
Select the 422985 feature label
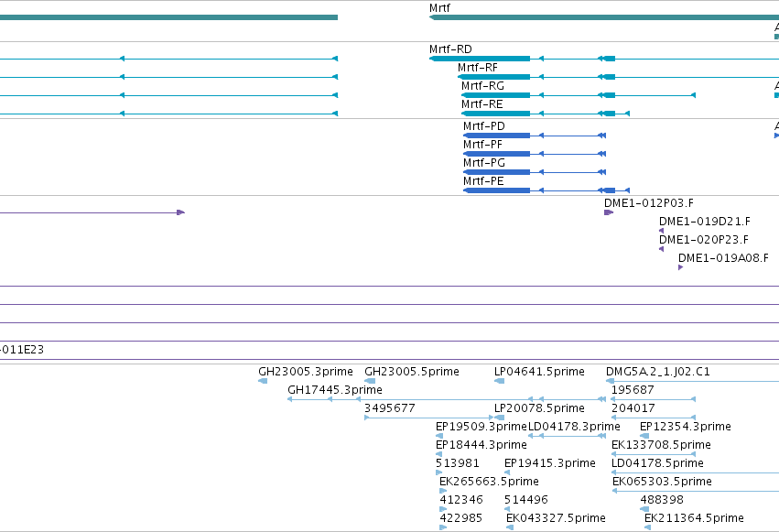460,518
